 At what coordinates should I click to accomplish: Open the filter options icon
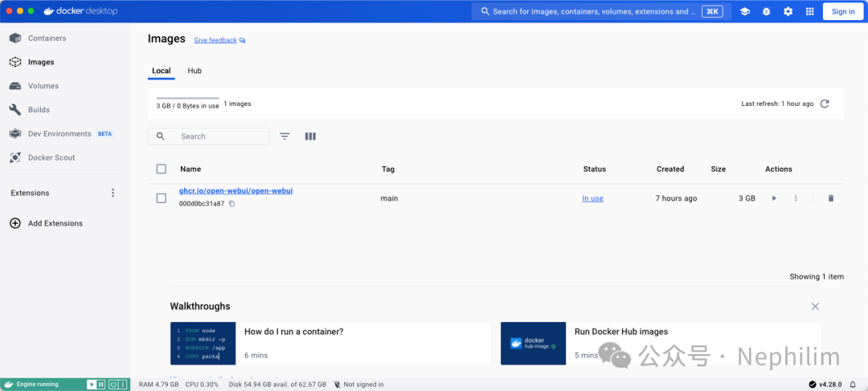(x=285, y=136)
